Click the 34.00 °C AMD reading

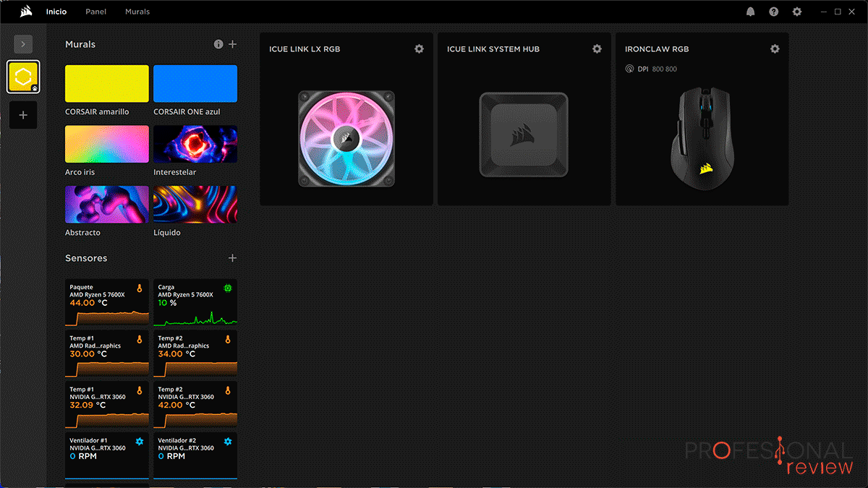(176, 354)
